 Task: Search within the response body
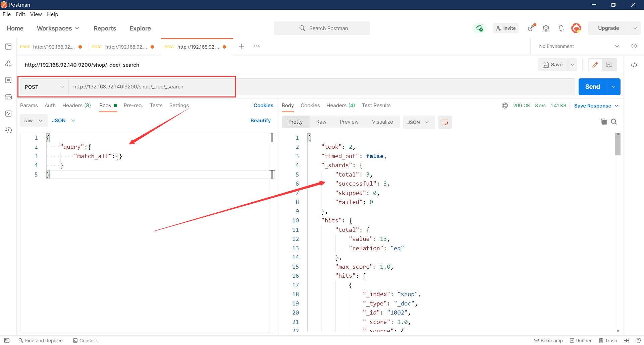614,122
